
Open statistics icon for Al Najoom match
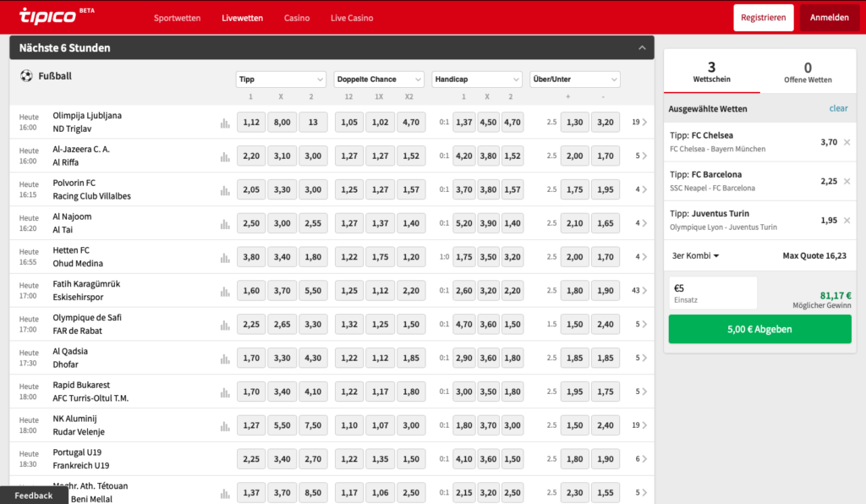[x=225, y=224]
